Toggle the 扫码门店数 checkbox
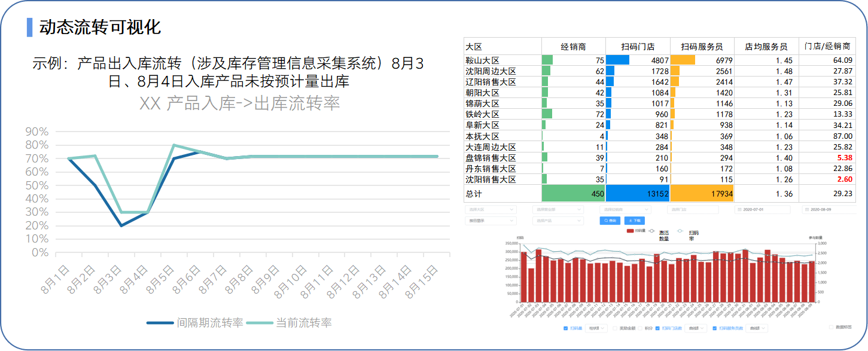The width and height of the screenshot is (868, 351). 658,328
